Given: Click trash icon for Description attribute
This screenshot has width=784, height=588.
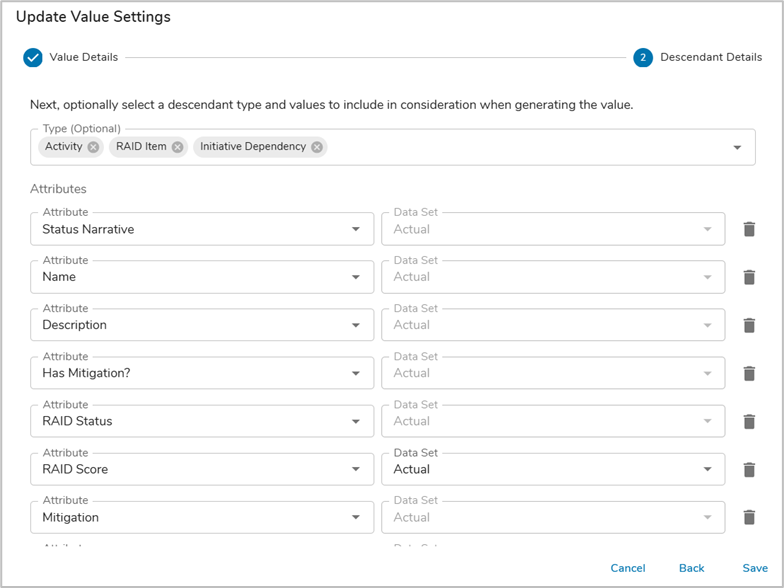Looking at the screenshot, I should click(749, 325).
